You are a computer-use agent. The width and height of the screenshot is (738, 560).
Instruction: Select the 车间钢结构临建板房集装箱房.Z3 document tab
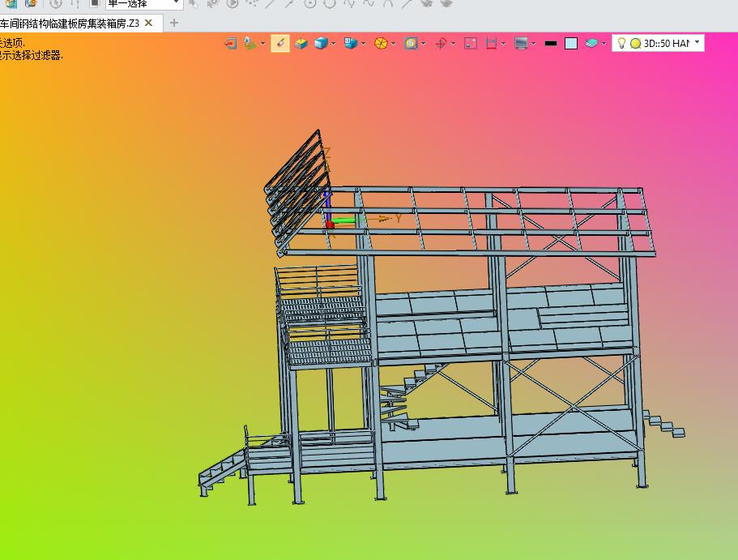pyautogui.click(x=69, y=24)
